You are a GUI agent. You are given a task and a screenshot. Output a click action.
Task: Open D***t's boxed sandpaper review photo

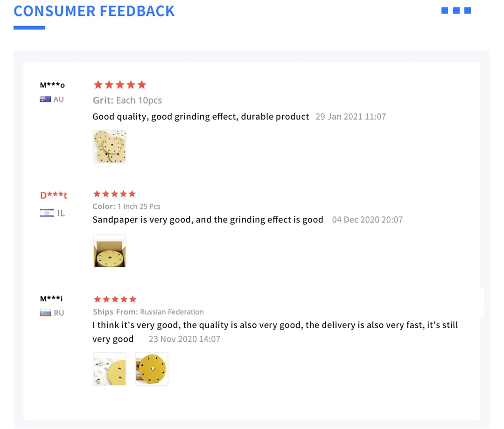(x=110, y=251)
